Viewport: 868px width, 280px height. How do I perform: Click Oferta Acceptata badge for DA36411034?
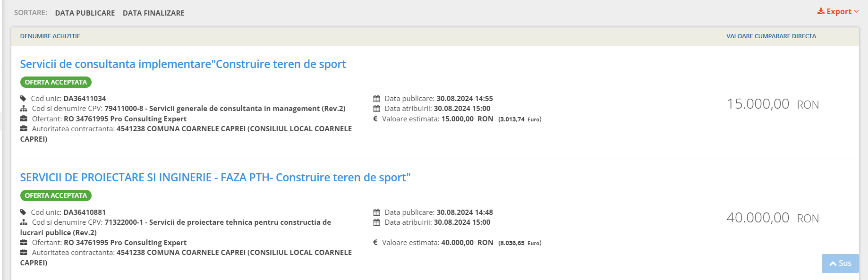56,82
